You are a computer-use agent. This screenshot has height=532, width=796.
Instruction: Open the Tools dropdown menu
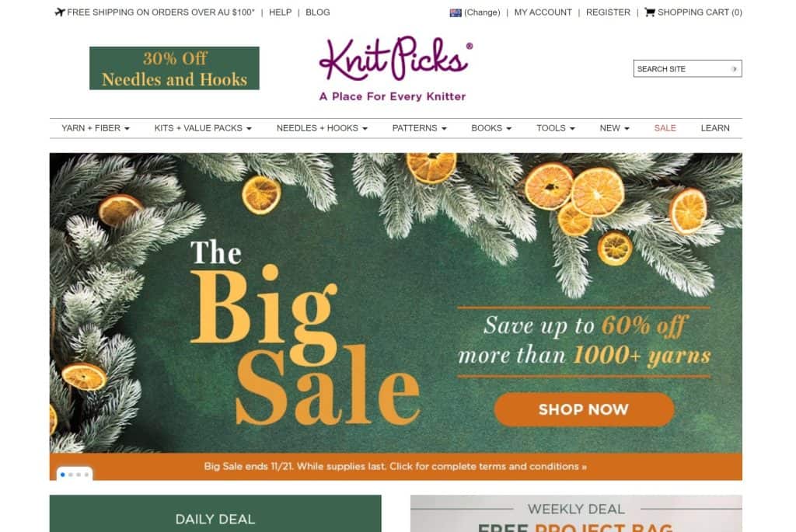point(555,128)
